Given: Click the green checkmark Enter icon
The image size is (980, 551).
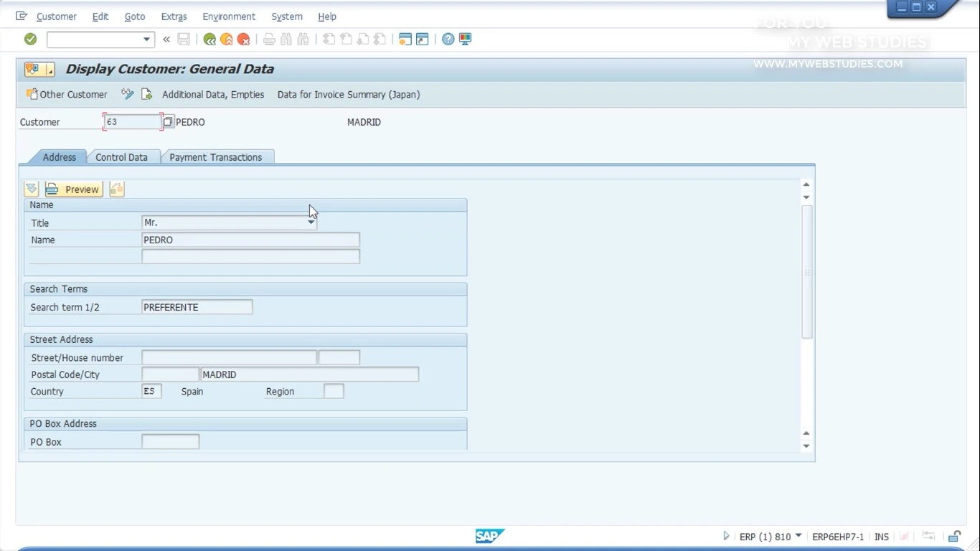Looking at the screenshot, I should click(30, 39).
